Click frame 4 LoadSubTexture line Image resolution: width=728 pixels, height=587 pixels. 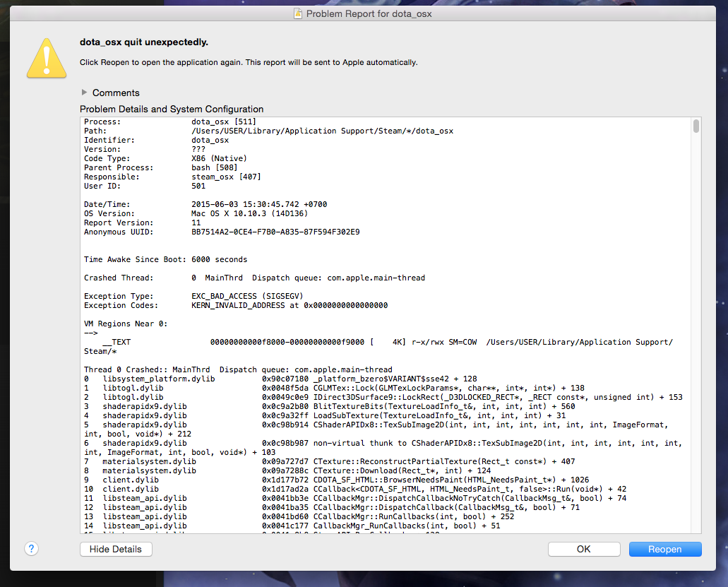[325, 415]
